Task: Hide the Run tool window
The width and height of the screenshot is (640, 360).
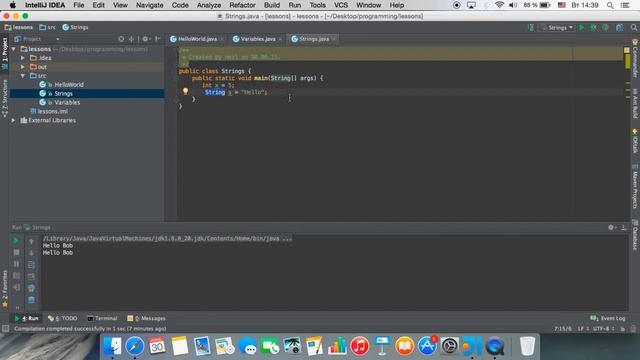Action: pyautogui.click(x=624, y=227)
